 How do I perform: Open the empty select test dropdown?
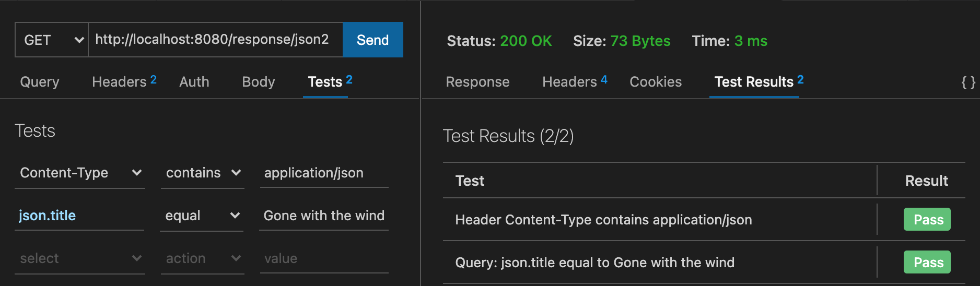[x=80, y=258]
